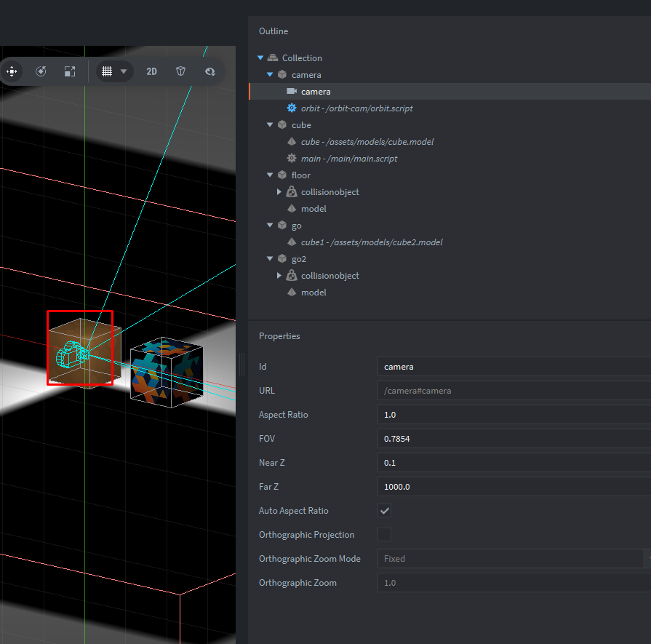Image resolution: width=651 pixels, height=644 pixels.
Task: Open the grid settings dropdown arrow
Action: point(124,71)
